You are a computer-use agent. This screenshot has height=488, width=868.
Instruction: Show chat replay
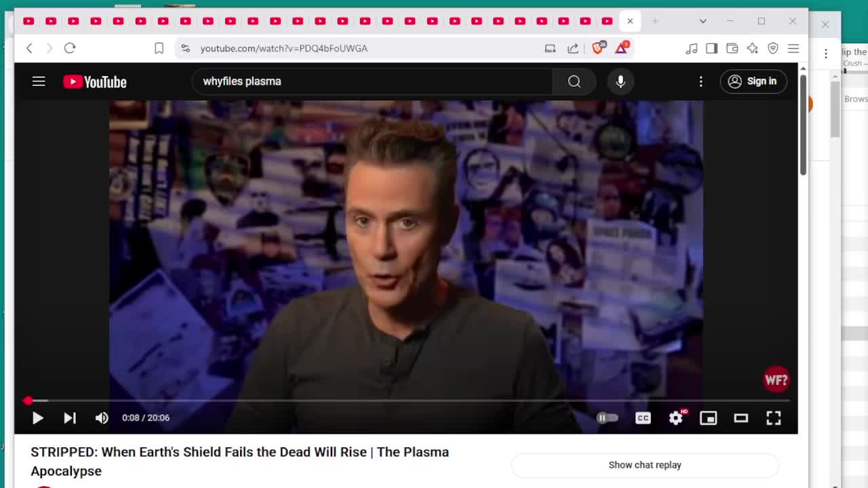point(644,465)
